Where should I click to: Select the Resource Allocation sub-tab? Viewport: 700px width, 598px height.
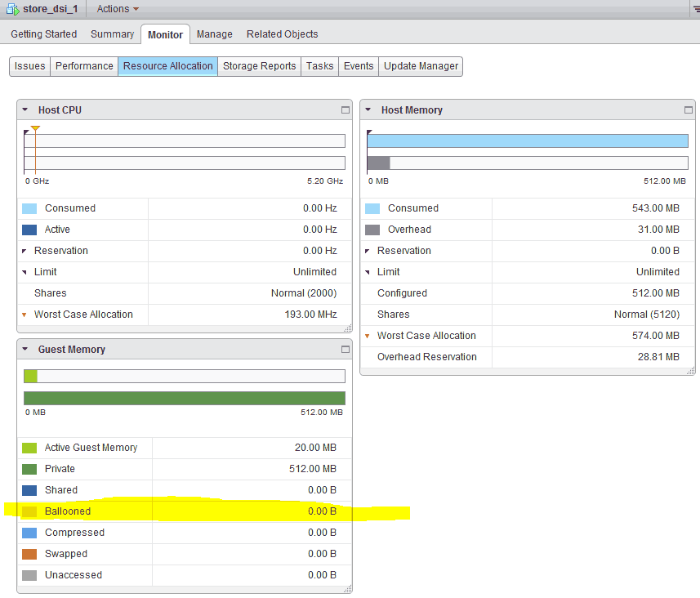tap(168, 66)
